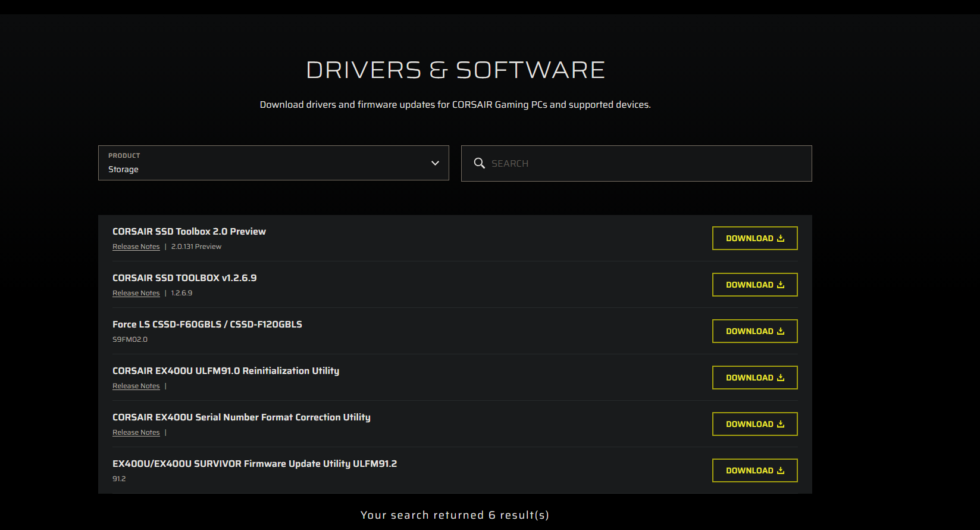The width and height of the screenshot is (980, 530).
Task: Click version text 2.0.131 Preview
Action: pos(196,247)
